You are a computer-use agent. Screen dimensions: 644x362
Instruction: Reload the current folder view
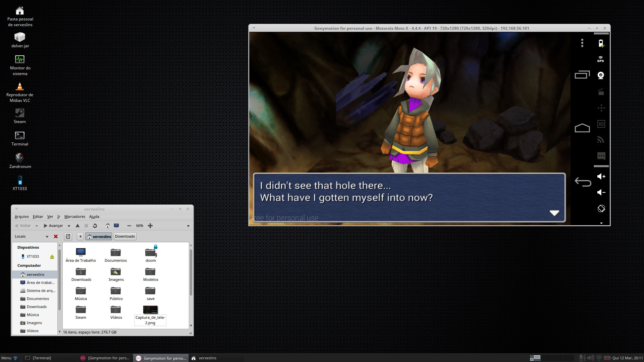point(95,226)
